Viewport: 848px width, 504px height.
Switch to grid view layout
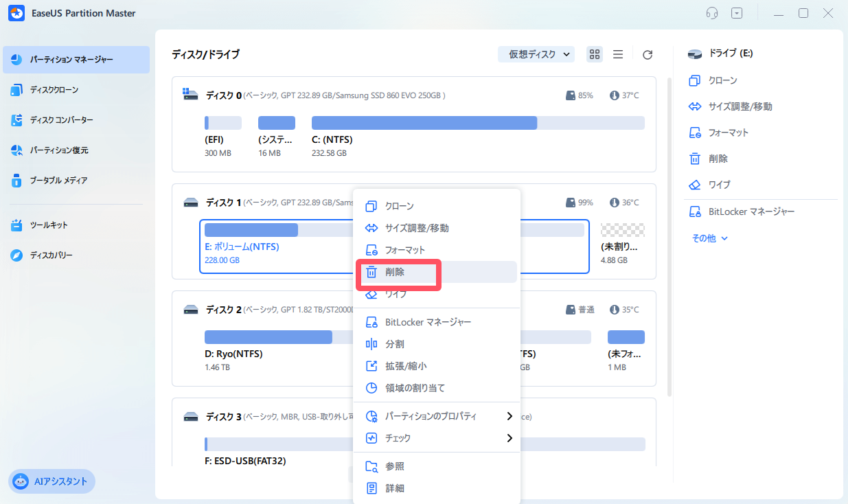pyautogui.click(x=595, y=54)
